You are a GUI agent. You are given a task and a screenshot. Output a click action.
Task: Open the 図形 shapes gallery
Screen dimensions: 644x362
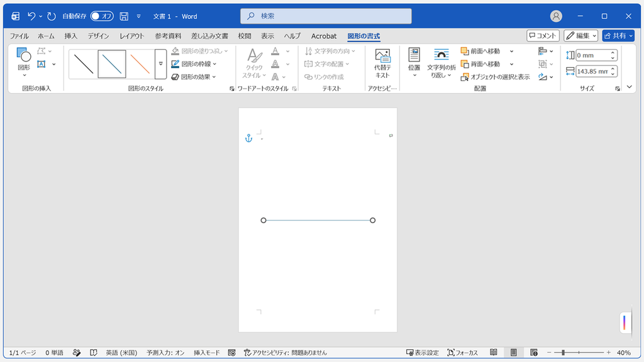click(x=24, y=62)
